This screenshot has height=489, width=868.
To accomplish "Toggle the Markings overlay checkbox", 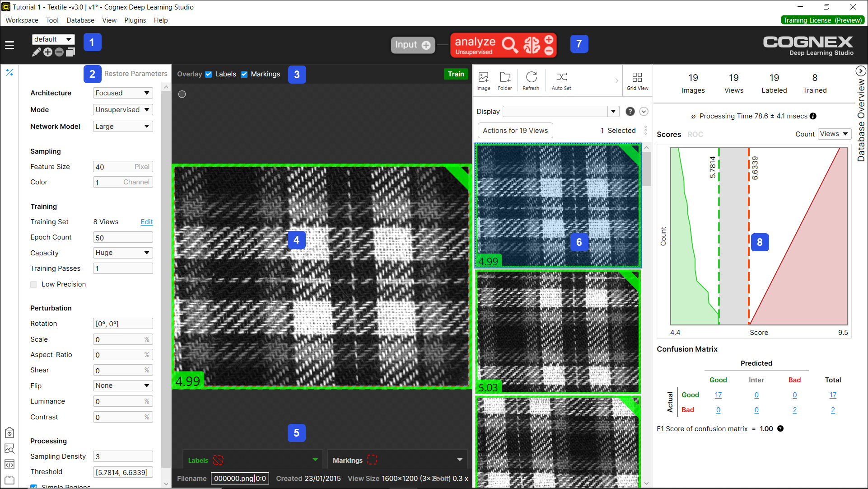I will pos(244,74).
